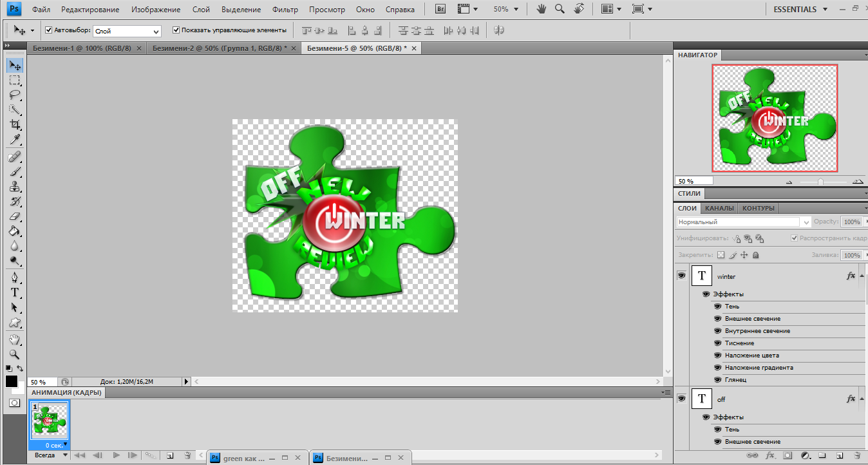Open the Слой auto-select dropdown
The width and height of the screenshot is (868, 465).
pos(127,31)
